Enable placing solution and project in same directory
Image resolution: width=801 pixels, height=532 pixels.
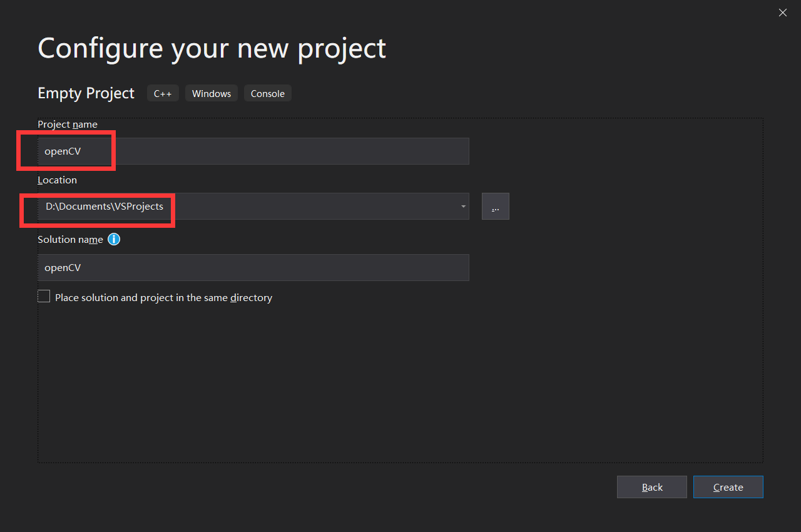click(x=44, y=295)
